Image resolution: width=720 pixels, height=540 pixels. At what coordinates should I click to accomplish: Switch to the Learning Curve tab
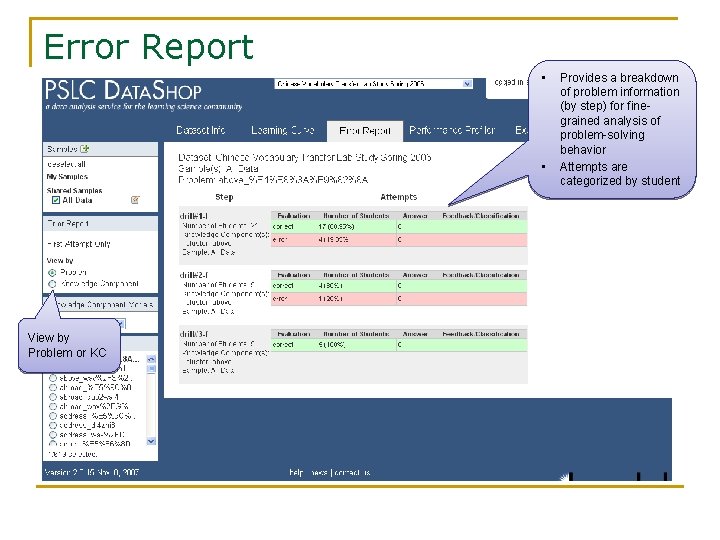pos(283,130)
